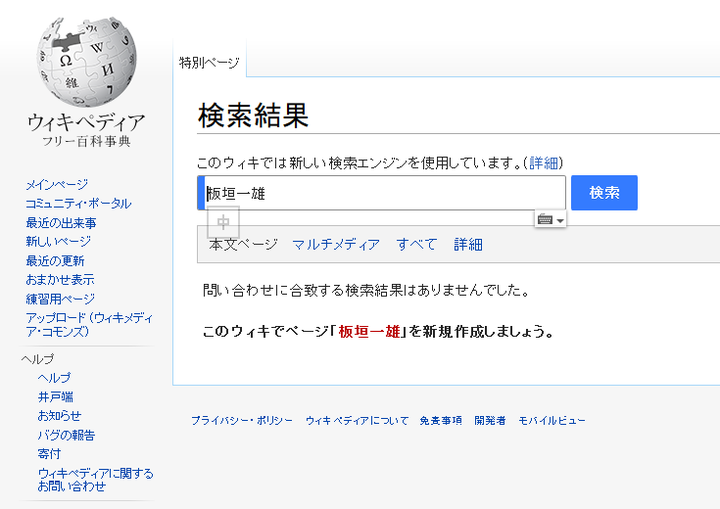Open the ヘルプ link under help section
720x509 pixels.
54,378
